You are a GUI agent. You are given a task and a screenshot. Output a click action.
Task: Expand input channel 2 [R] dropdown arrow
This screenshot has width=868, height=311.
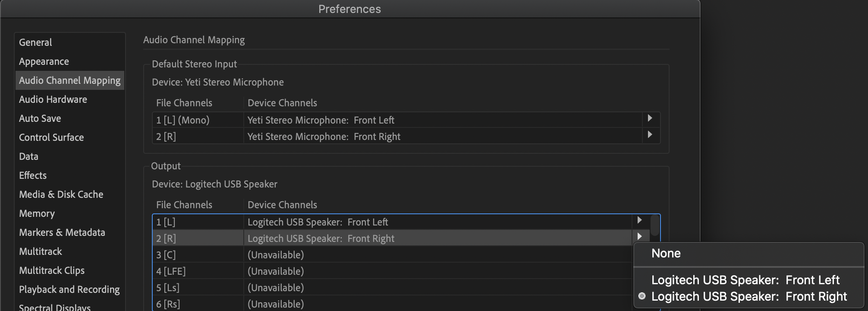[x=650, y=135]
